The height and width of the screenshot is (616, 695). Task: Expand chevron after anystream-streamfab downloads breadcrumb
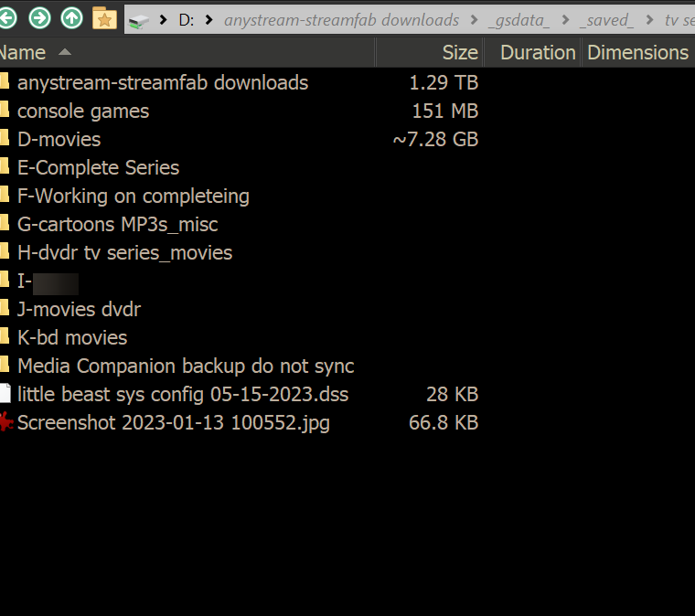tap(475, 20)
